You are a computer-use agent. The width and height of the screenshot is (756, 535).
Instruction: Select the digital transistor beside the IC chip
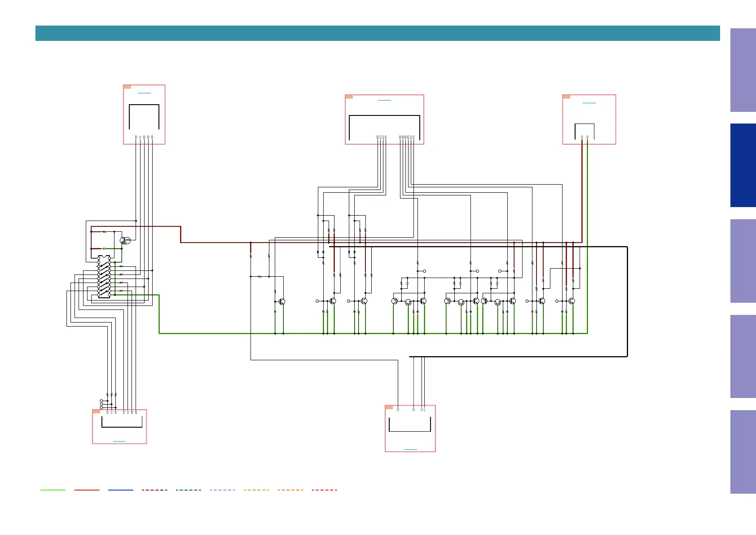coord(125,241)
